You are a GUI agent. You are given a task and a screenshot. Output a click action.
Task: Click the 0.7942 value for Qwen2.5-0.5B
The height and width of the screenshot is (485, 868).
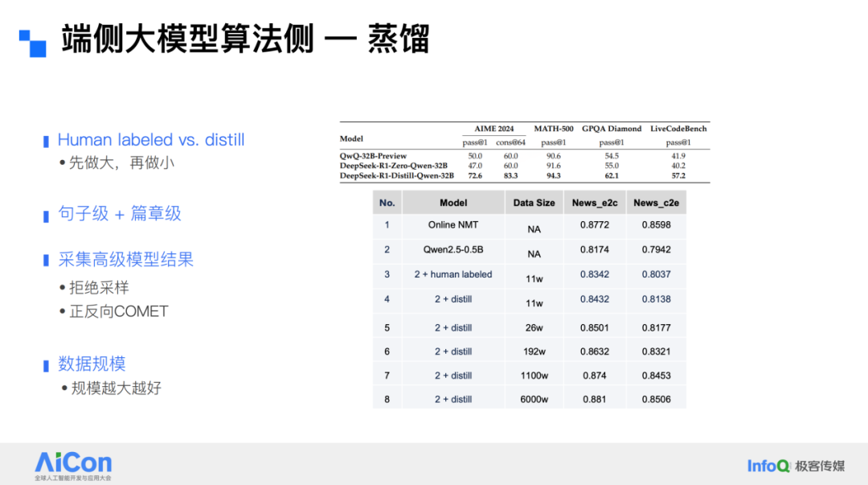click(656, 249)
